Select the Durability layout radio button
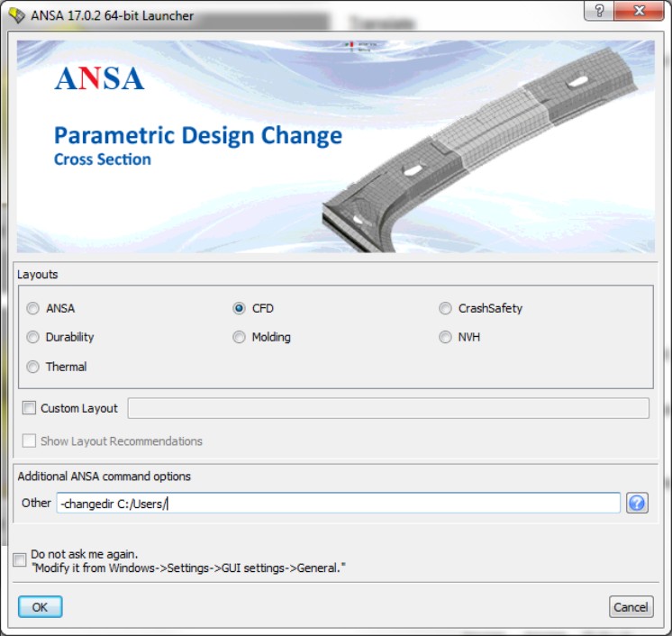This screenshot has height=636, width=672. coord(33,337)
